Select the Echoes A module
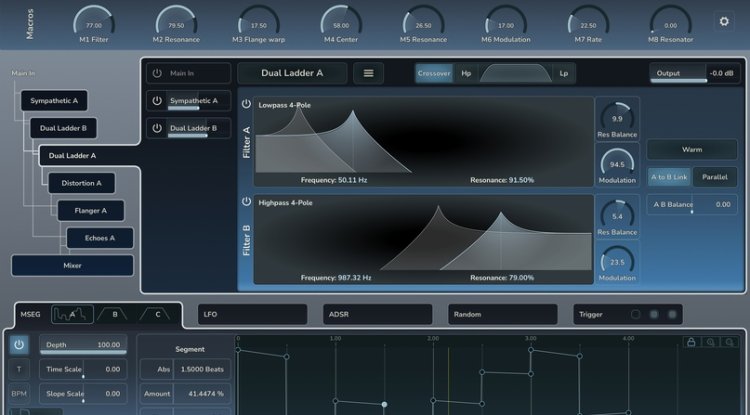 pos(100,238)
